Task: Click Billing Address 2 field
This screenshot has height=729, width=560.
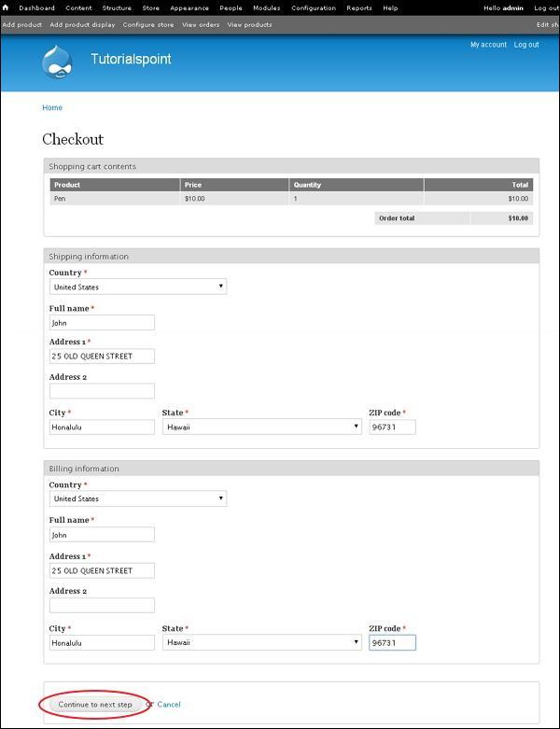Action: [x=102, y=606]
